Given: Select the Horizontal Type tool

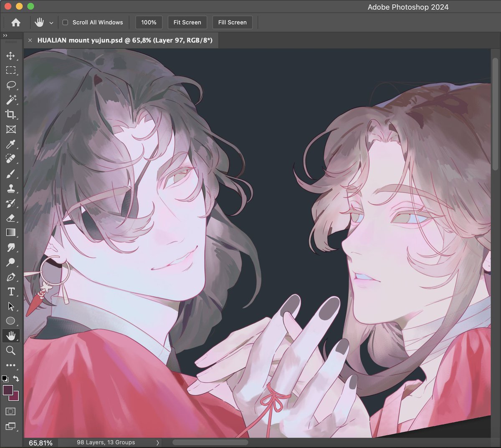Looking at the screenshot, I should click(11, 292).
